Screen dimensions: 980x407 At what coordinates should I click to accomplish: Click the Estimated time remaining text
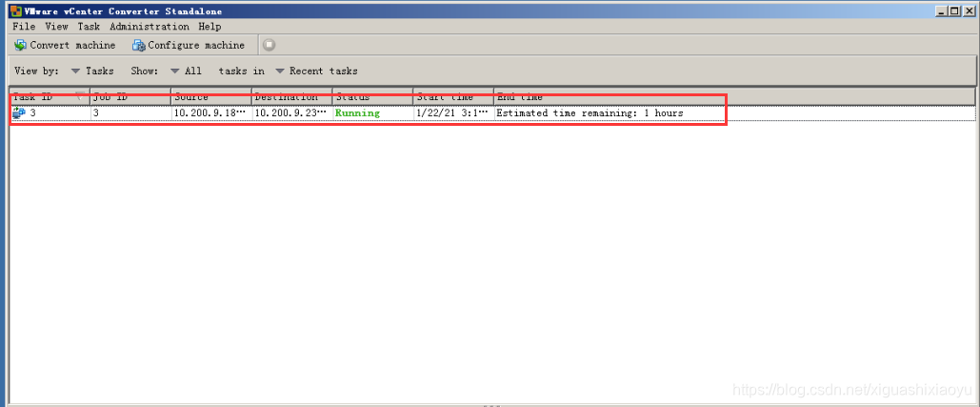tap(590, 113)
